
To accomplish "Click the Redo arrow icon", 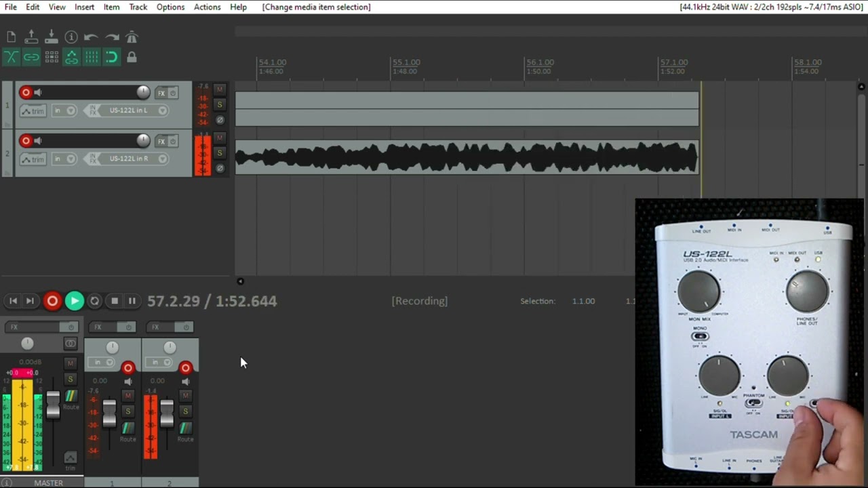I will (x=112, y=37).
